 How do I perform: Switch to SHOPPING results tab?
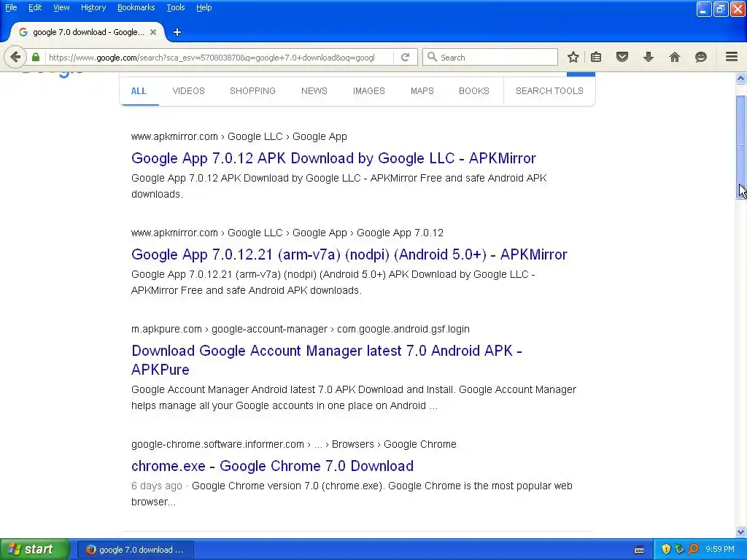tap(252, 91)
